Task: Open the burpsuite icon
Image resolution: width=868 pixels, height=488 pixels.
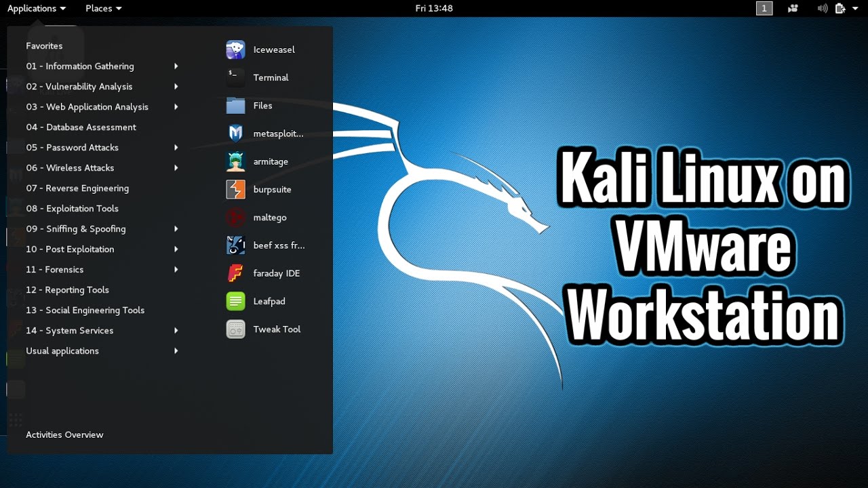Action: tap(235, 189)
